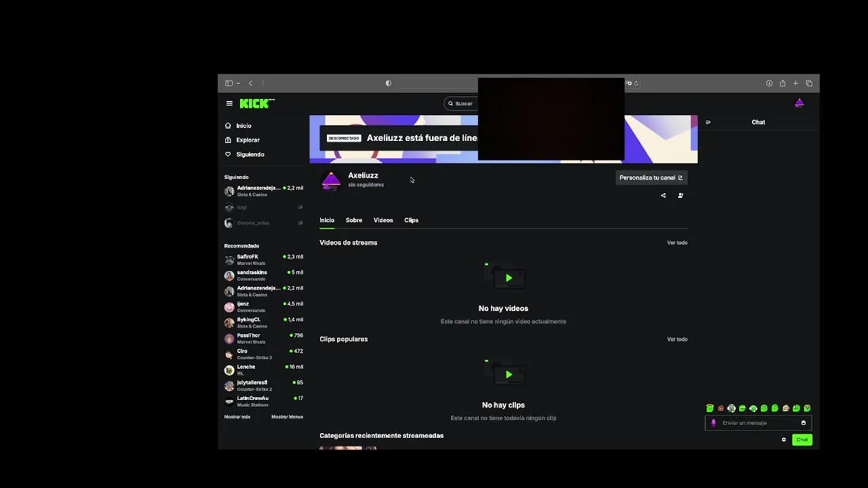
Task: Open SafiroFK recommended channel
Action: click(264, 260)
